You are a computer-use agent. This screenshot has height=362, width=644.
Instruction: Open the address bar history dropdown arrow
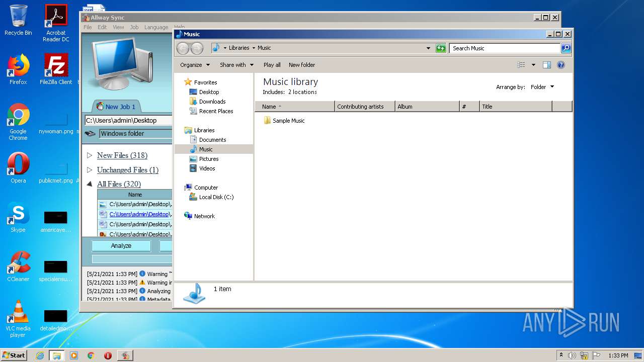(428, 48)
